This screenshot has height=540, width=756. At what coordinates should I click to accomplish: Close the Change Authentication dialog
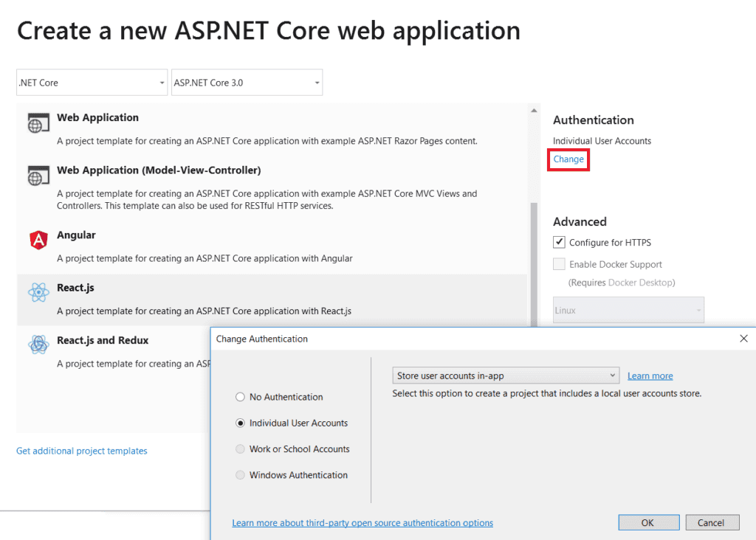click(743, 339)
